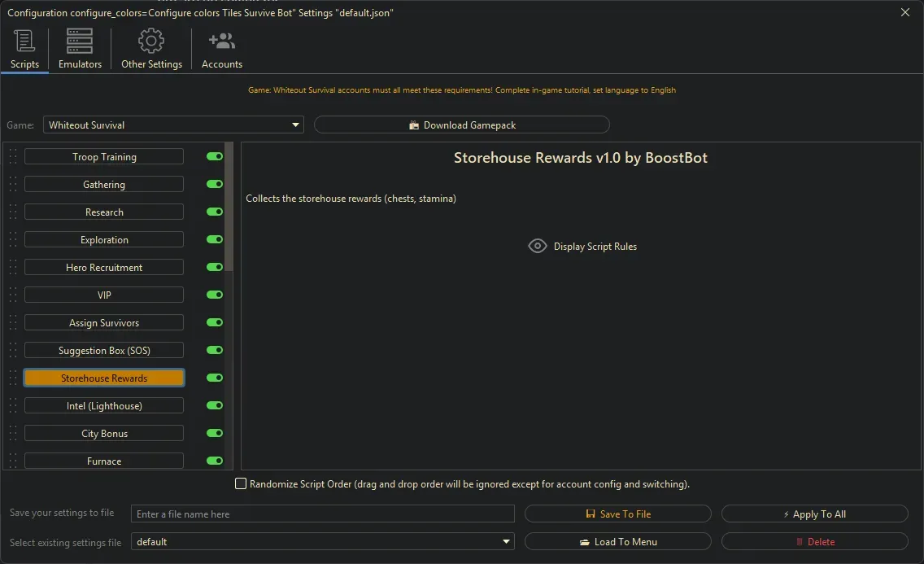Focus the file name input field
Viewport: 924px width, 564px height.
323,514
